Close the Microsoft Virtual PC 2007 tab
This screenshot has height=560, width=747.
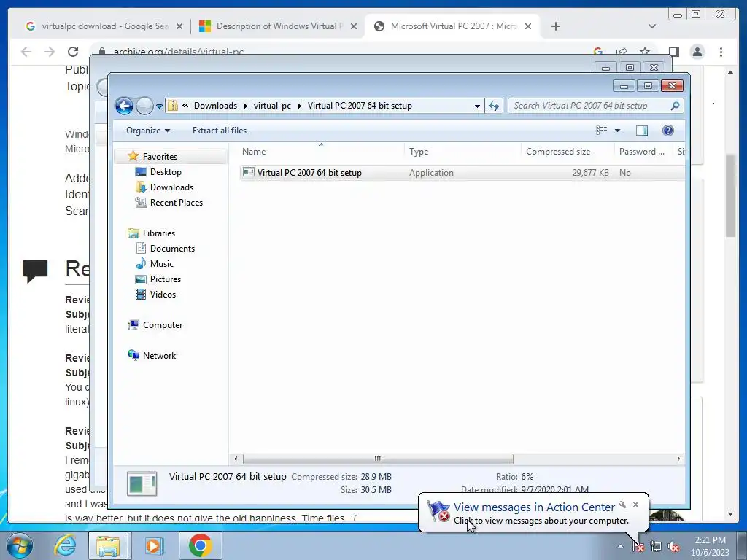(528, 26)
